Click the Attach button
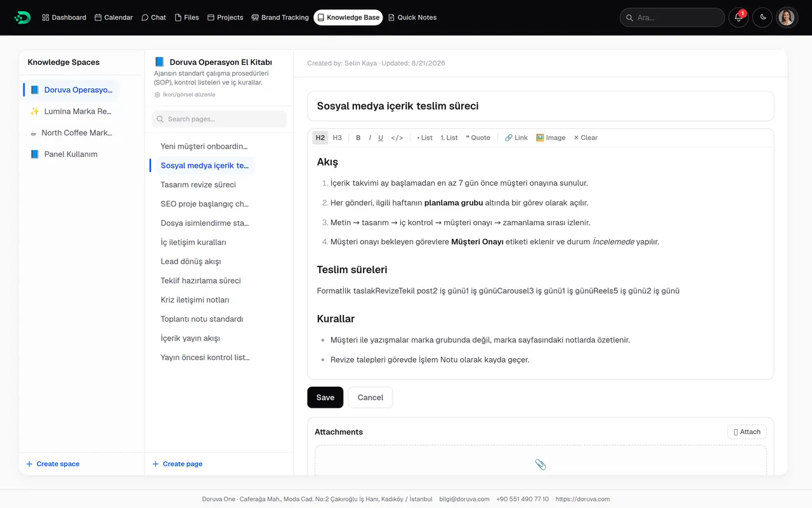This screenshot has height=508, width=812. (x=747, y=432)
